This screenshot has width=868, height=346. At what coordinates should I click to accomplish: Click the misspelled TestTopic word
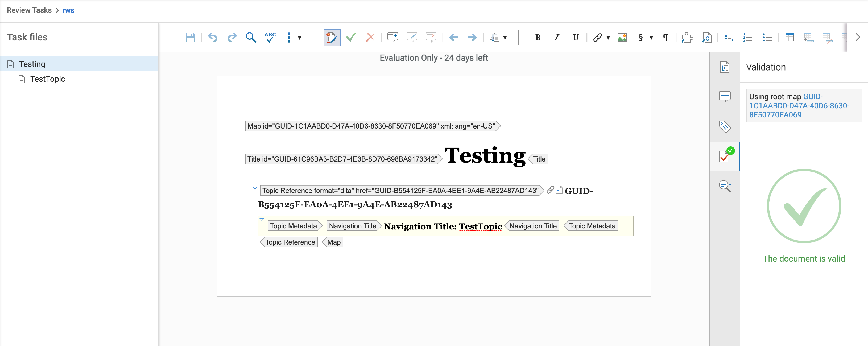click(481, 226)
